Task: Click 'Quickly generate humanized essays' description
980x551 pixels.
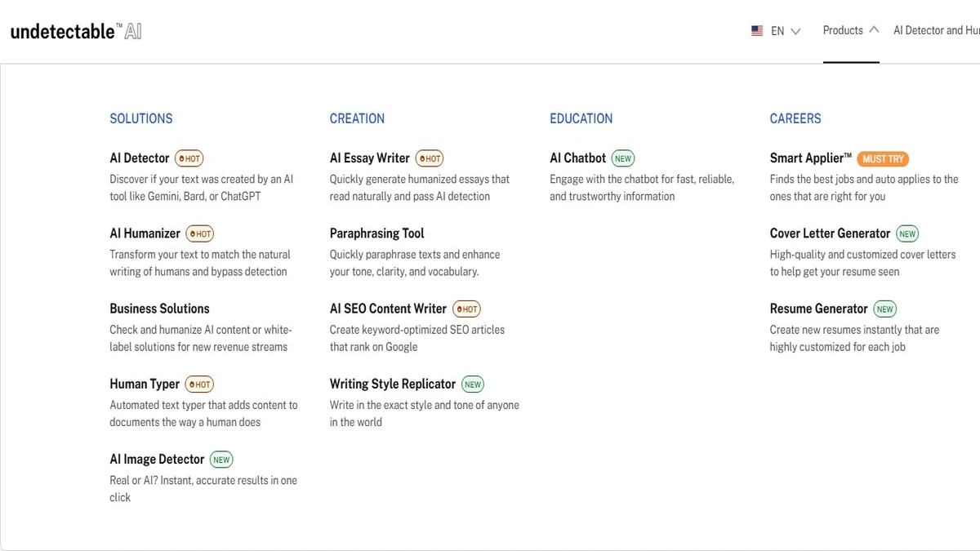Action: [x=420, y=188]
